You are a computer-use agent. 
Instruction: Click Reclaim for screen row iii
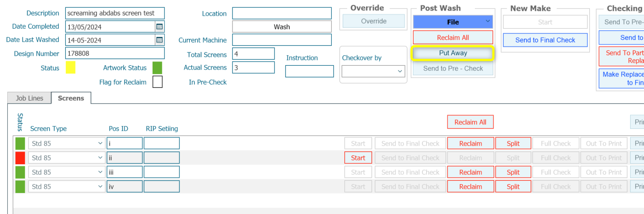(x=470, y=172)
